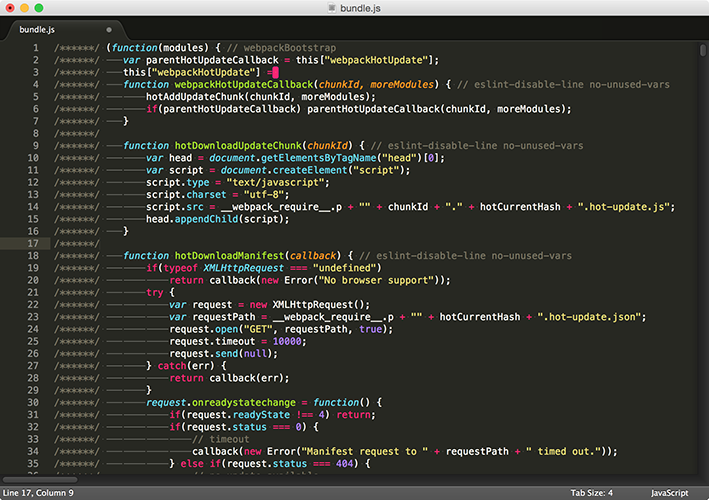Click request.send(null) on line 26
The height and width of the screenshot is (500, 709).
click(221, 354)
